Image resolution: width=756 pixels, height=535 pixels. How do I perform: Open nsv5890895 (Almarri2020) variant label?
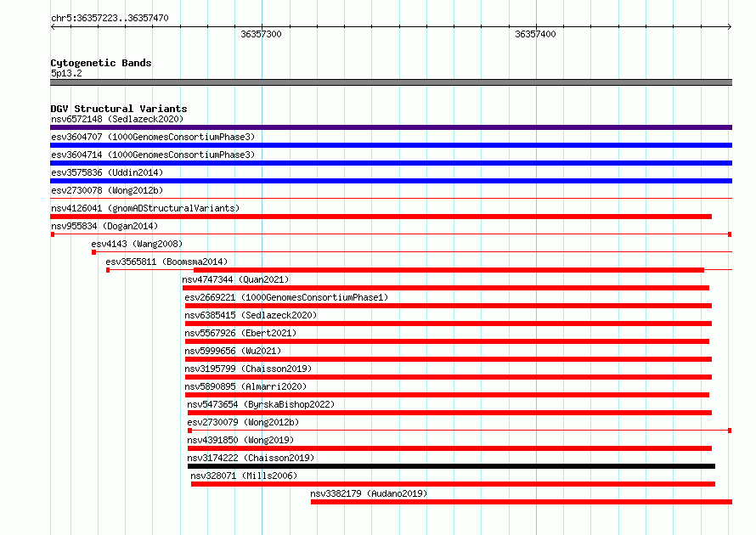click(245, 386)
